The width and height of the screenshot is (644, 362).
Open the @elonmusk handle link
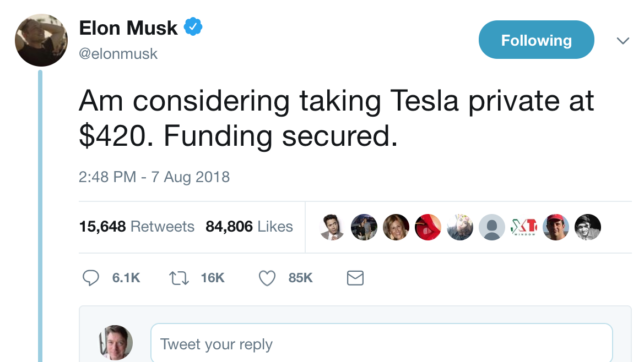pyautogui.click(x=118, y=54)
